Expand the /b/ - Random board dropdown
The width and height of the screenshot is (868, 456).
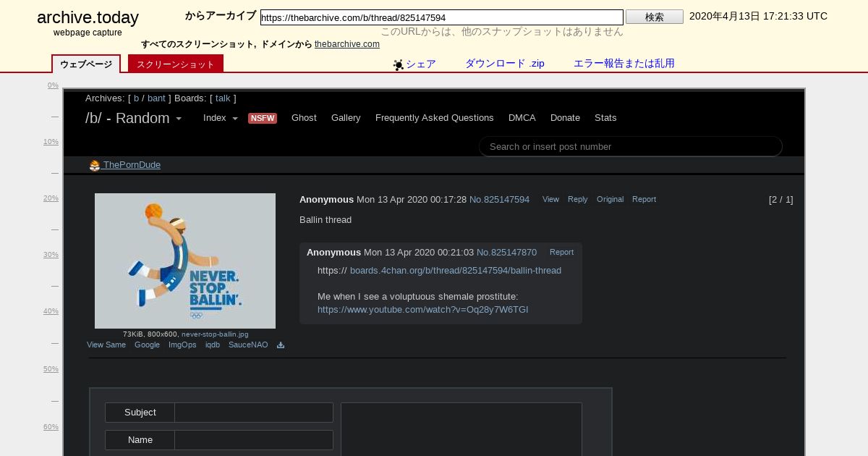tap(134, 118)
